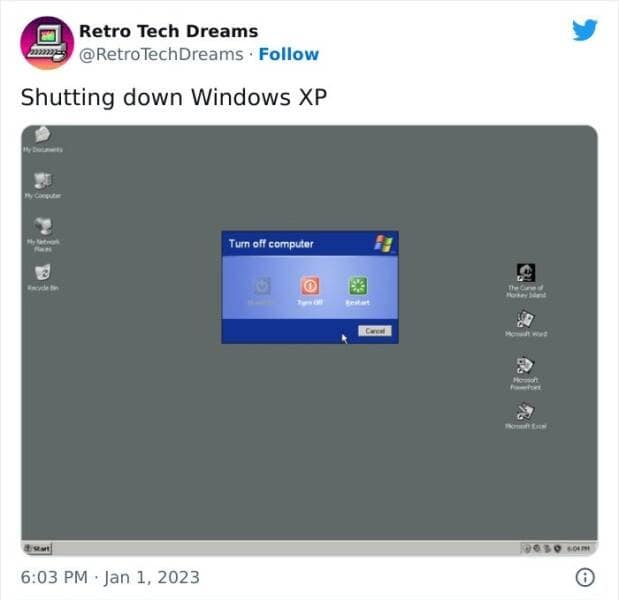Click the greyed-out Stand By icon
The image size is (619, 600).
coord(262,286)
